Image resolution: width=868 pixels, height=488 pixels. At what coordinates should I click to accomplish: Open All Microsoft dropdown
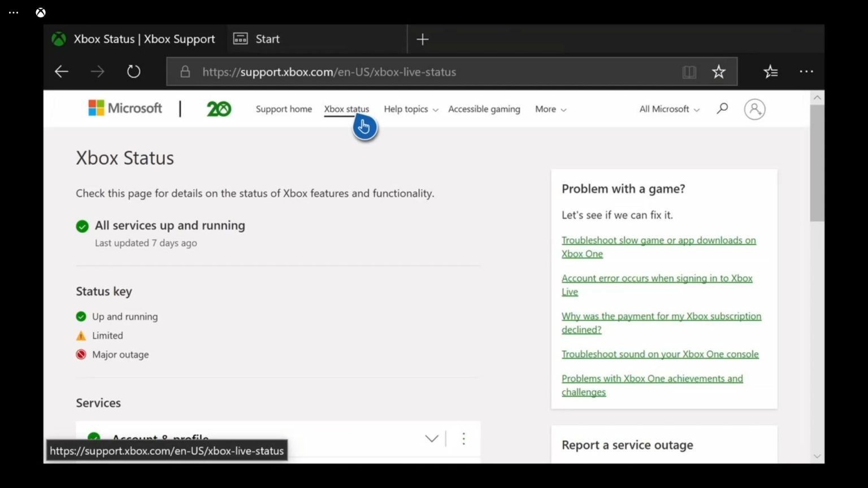[x=669, y=109]
